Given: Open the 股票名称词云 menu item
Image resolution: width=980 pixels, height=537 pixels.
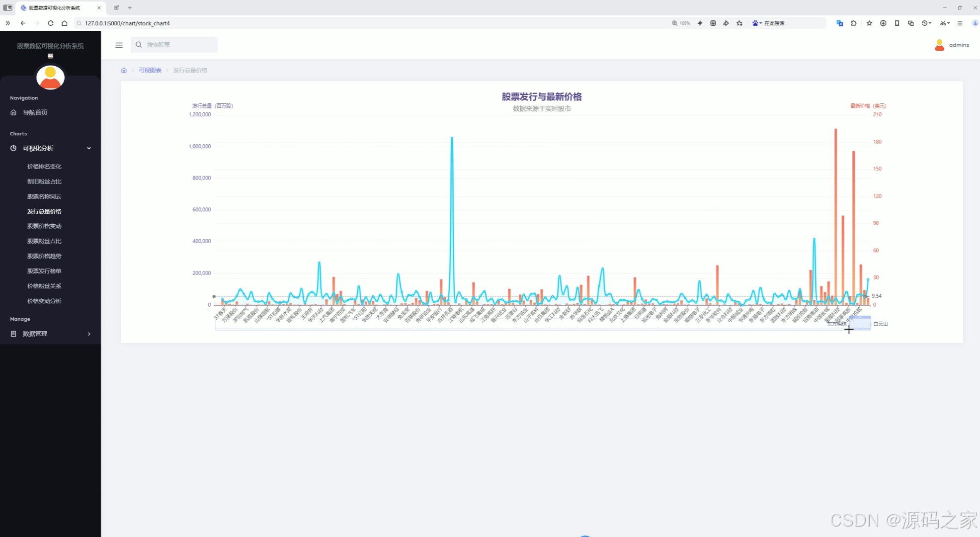Looking at the screenshot, I should coord(44,196).
